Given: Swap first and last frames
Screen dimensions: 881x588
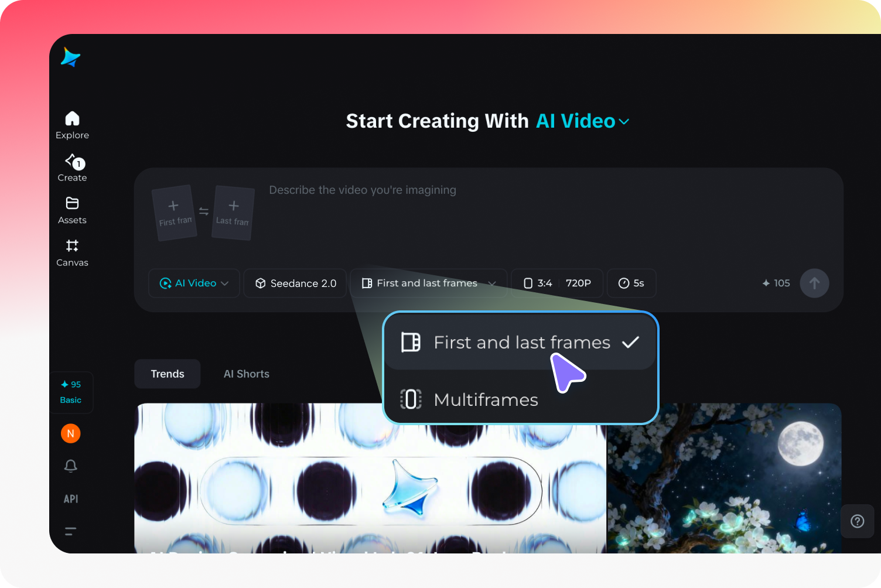Looking at the screenshot, I should (x=204, y=211).
